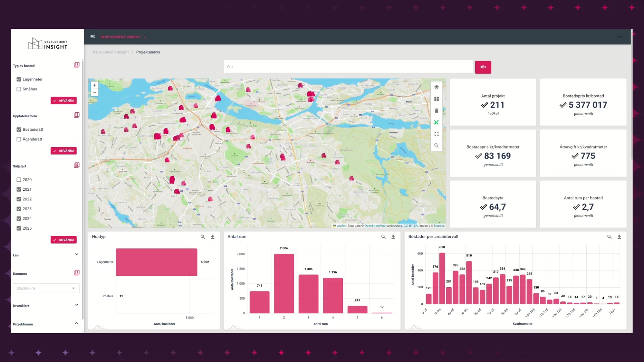The image size is (644, 362).
Task: Click the grid view icon on map
Action: 436,99
